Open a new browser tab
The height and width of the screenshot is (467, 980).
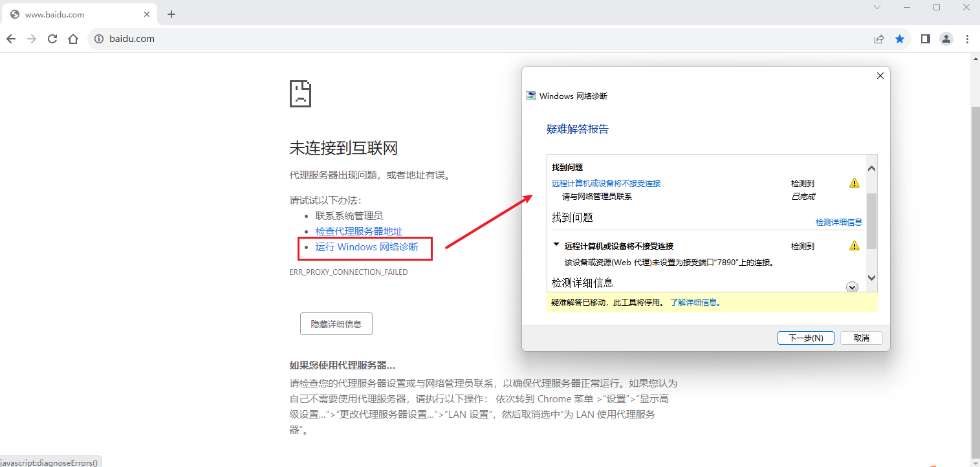click(x=171, y=14)
